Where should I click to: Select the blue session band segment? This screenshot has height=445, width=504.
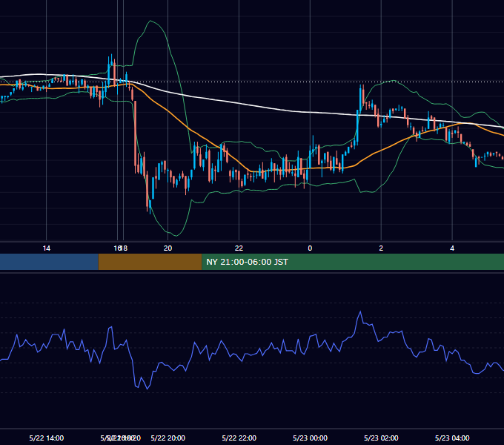pos(49,262)
